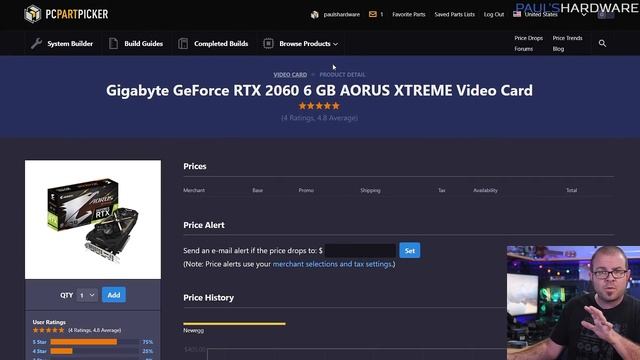The width and height of the screenshot is (640, 360).
Task: Click the 75% rating percentage
Action: 148,342
